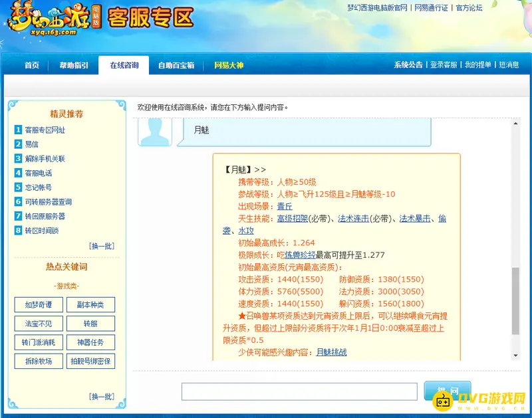
Task: Click the 拍靓号绑密保 keyword button
Action: pos(90,361)
